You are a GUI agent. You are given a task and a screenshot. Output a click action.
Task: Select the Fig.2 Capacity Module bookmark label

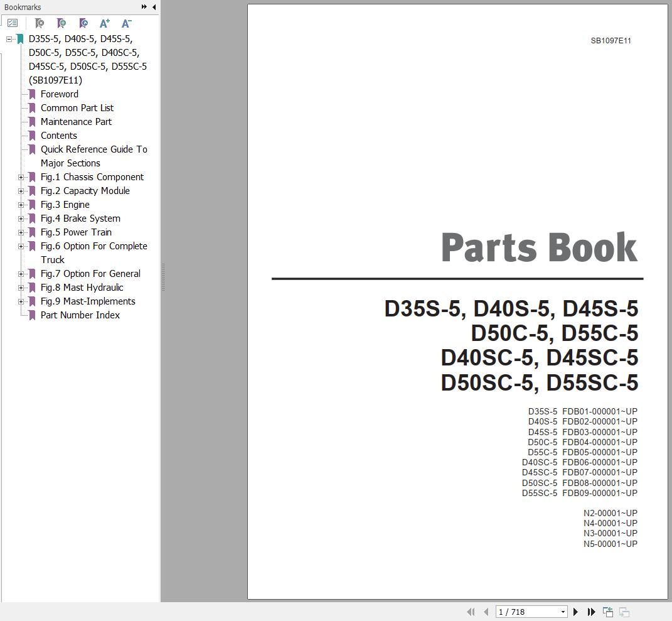(x=85, y=191)
